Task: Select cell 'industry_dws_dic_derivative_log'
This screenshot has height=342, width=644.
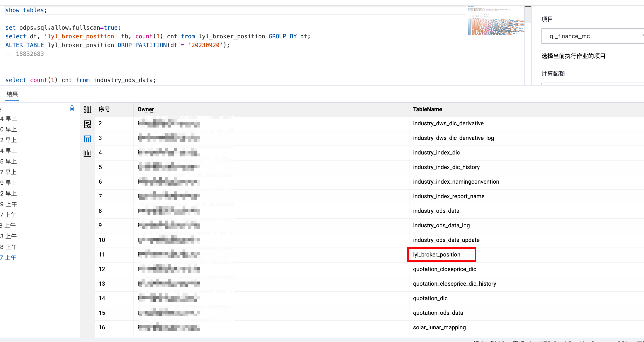Action: [x=453, y=138]
